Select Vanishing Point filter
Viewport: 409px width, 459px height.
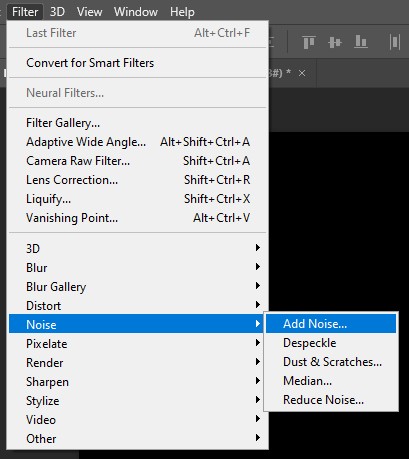click(137, 218)
